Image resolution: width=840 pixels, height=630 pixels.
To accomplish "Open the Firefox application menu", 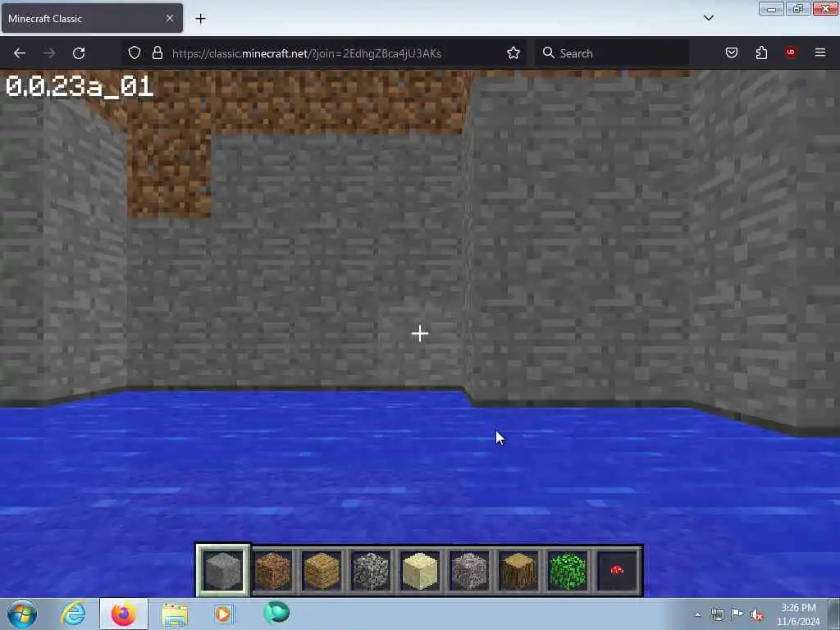I will pos(820,52).
